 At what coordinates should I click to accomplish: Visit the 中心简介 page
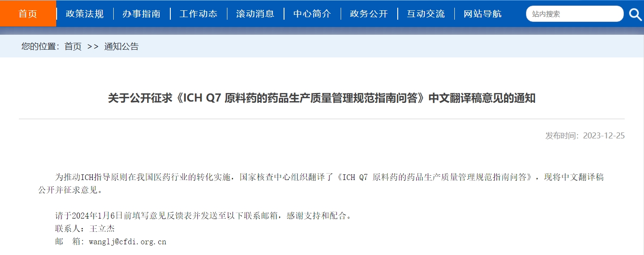point(312,14)
